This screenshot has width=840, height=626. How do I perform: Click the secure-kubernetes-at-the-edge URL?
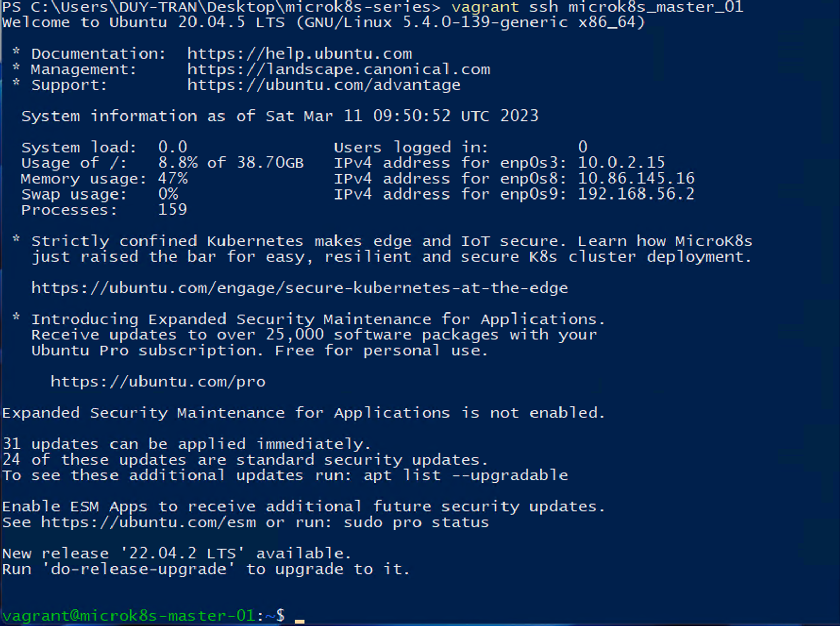pyautogui.click(x=299, y=288)
